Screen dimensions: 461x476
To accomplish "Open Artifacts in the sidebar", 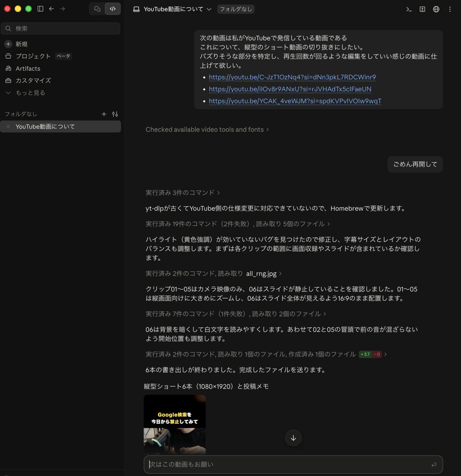I will click(28, 68).
